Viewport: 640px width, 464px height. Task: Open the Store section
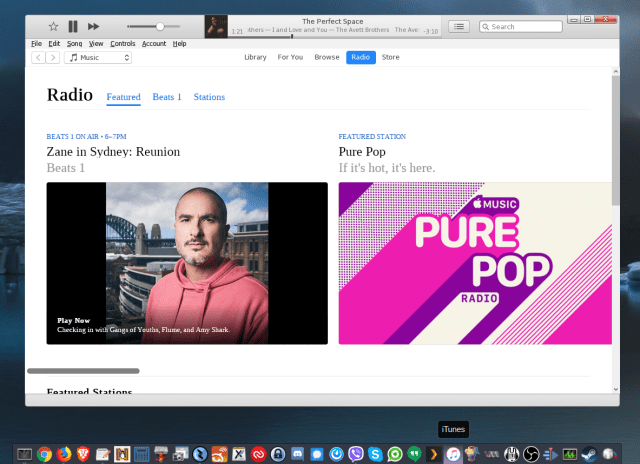point(390,58)
